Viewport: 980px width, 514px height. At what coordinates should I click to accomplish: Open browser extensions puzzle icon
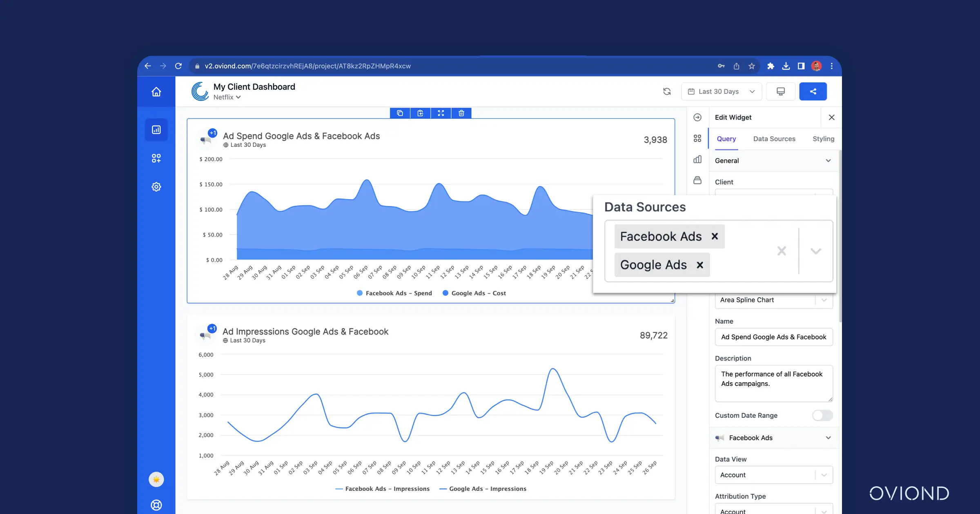pos(771,66)
